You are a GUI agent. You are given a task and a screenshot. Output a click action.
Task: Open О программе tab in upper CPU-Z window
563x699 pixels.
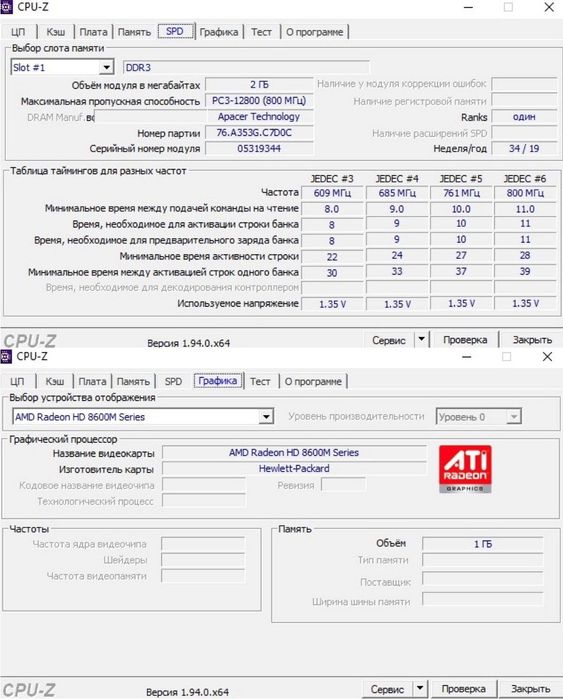315,32
